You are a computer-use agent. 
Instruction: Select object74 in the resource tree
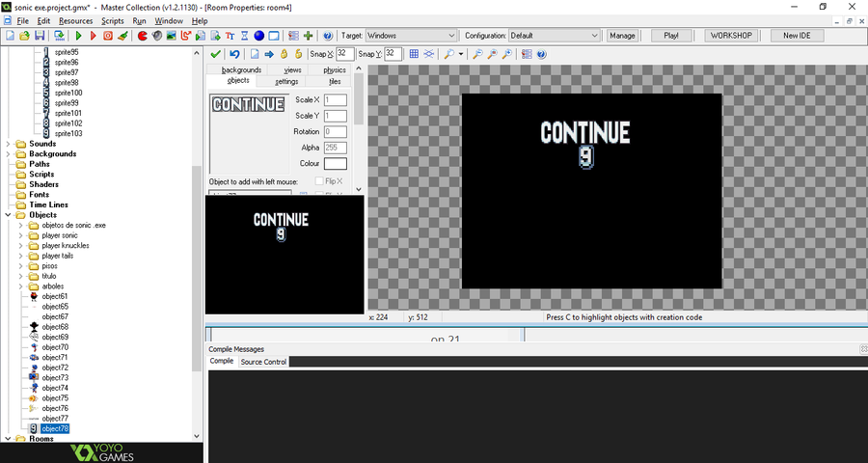pyautogui.click(x=55, y=388)
